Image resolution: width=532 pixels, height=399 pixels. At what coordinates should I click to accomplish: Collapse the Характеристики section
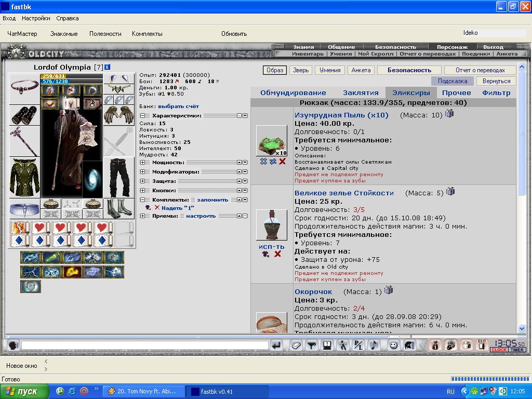(142, 116)
